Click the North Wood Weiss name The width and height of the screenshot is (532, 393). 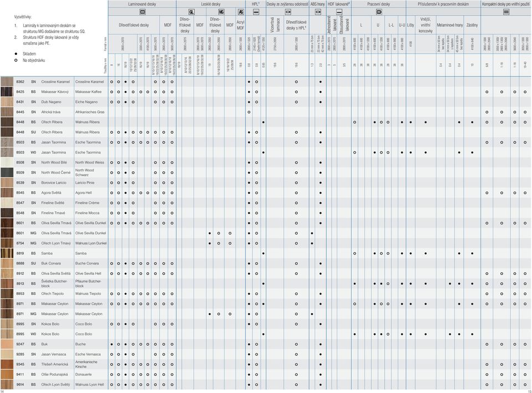(x=90, y=162)
